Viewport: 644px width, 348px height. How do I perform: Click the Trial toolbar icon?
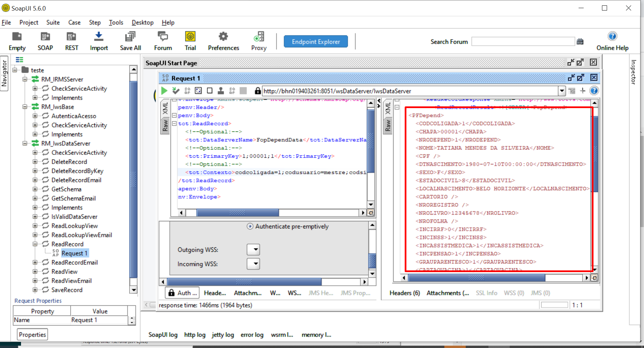190,41
